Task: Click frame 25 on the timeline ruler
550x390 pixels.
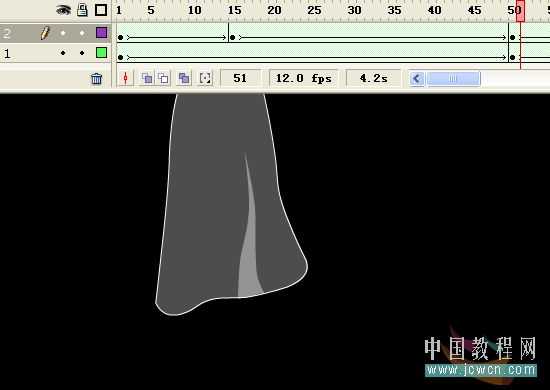Action: tap(314, 10)
